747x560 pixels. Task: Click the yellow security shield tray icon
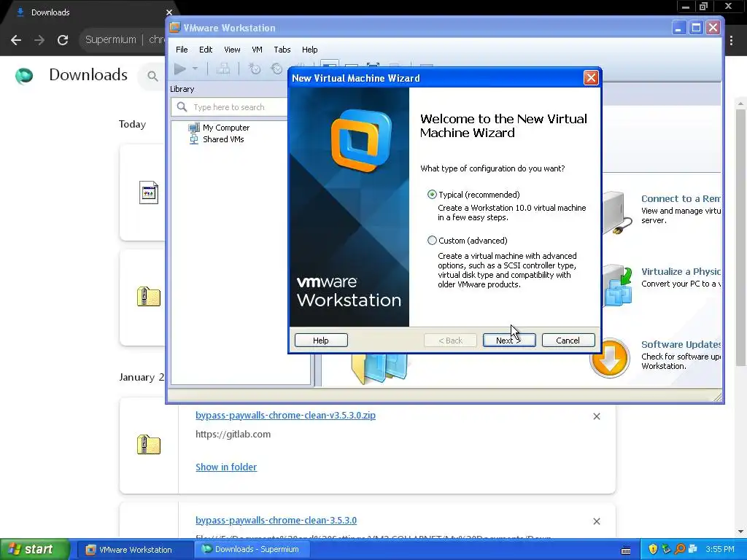pos(653,549)
